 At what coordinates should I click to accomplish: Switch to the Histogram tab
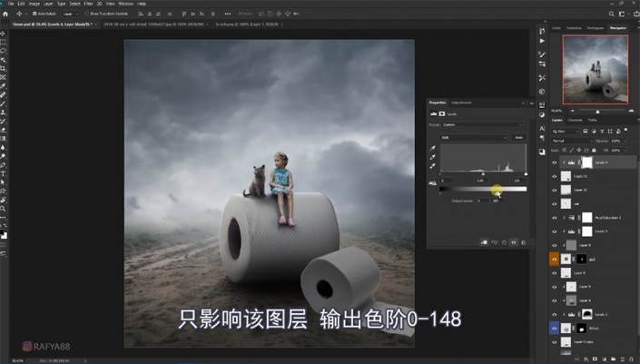tap(596, 28)
